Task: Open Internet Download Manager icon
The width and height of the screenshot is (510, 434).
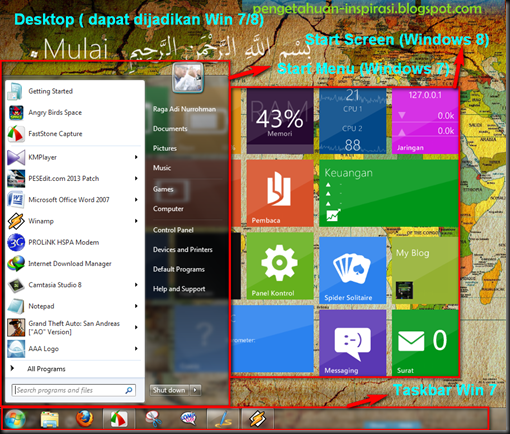Action: [16, 264]
